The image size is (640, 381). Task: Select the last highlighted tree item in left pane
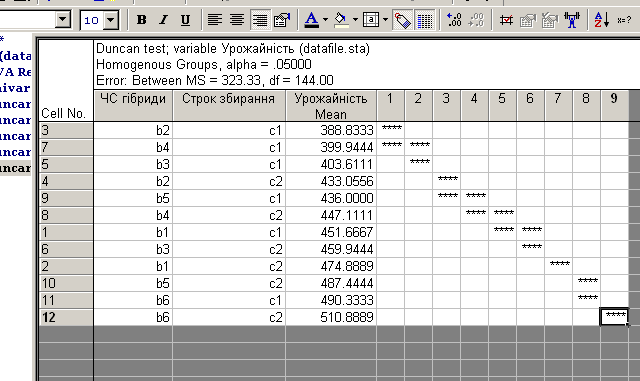coord(16,168)
